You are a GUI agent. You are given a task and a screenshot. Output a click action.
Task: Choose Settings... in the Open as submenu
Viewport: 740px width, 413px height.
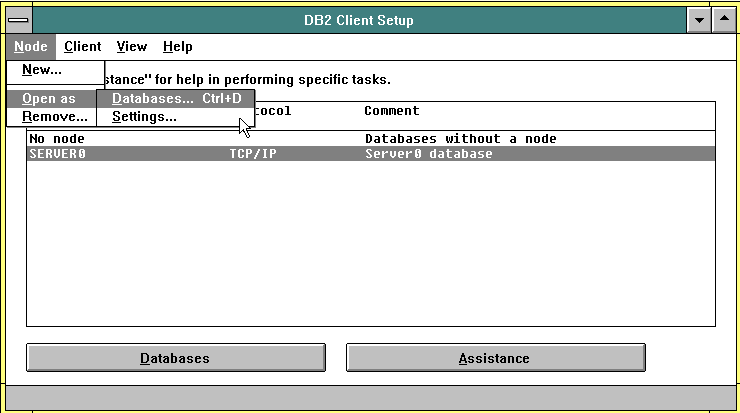click(x=176, y=117)
